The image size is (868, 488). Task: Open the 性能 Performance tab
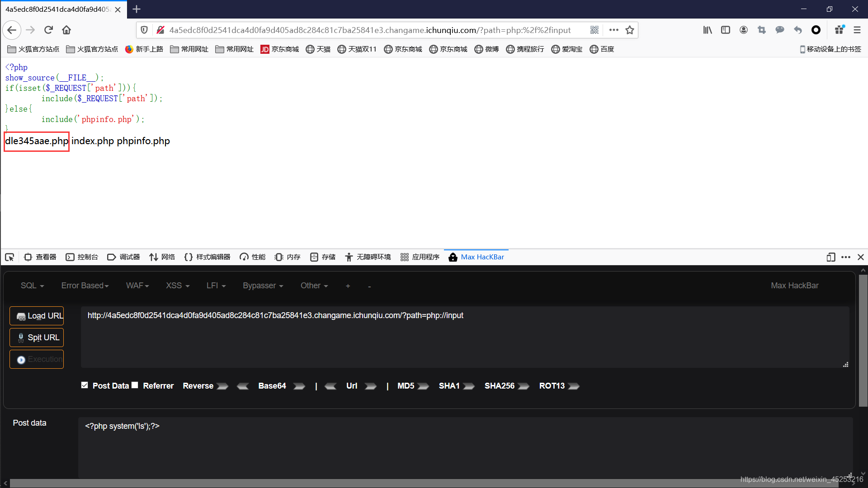tap(252, 257)
